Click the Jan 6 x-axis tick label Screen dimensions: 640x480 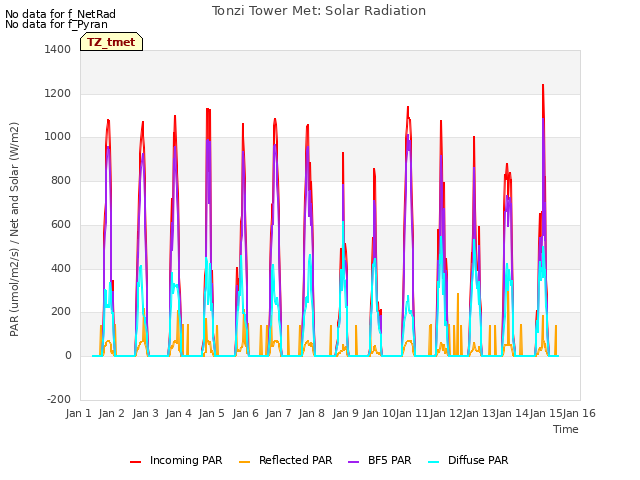245,413
